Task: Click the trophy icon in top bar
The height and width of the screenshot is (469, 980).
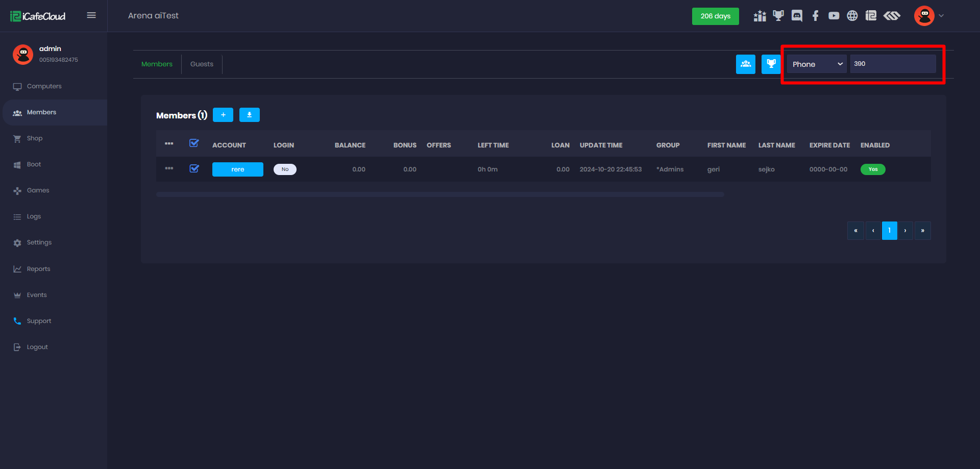Action: pos(778,16)
